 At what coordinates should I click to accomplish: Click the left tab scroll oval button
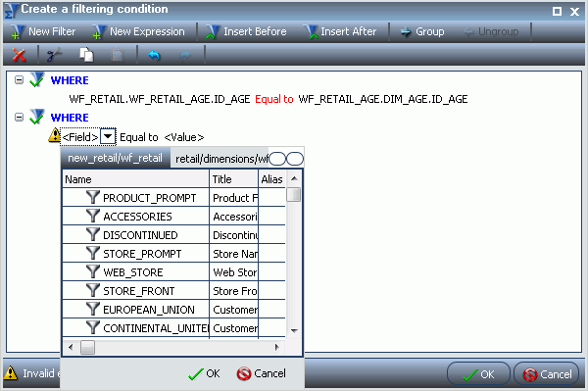[277, 159]
